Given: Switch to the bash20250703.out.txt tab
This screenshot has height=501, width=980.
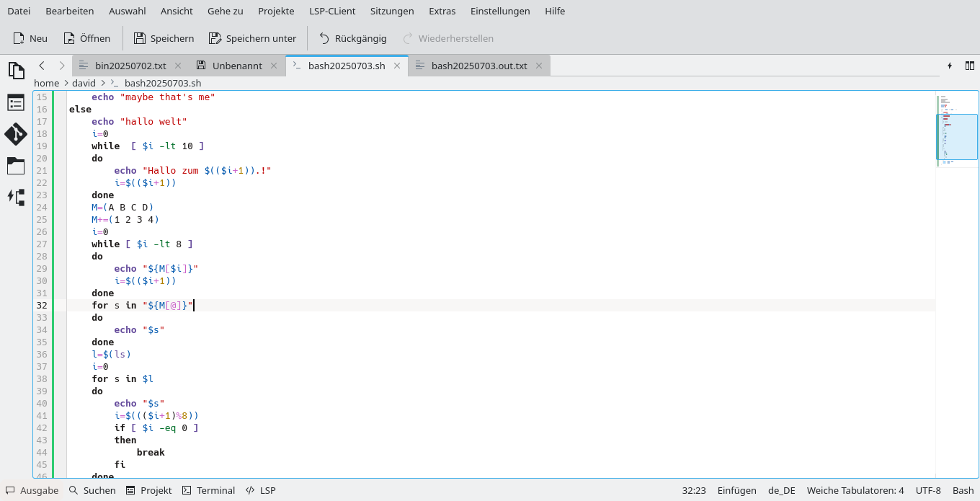Looking at the screenshot, I should point(478,66).
